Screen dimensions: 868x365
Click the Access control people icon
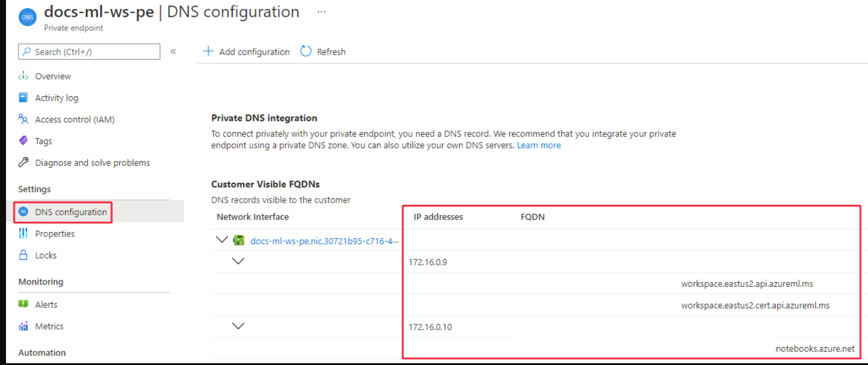pyautogui.click(x=23, y=119)
